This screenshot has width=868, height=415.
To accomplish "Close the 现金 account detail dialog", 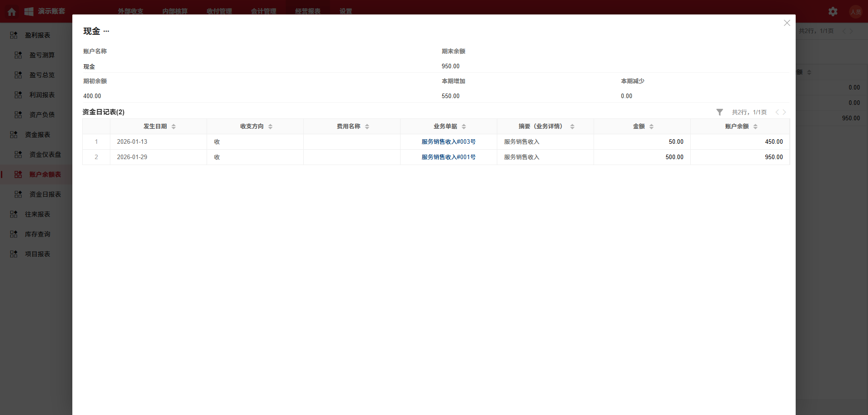I will (787, 23).
